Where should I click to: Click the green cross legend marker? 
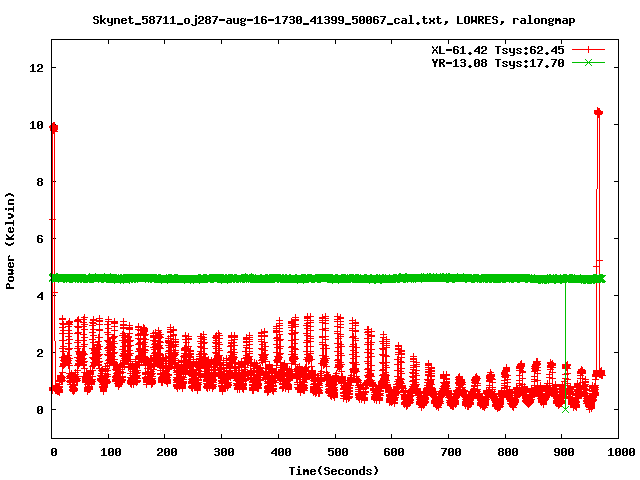588,62
